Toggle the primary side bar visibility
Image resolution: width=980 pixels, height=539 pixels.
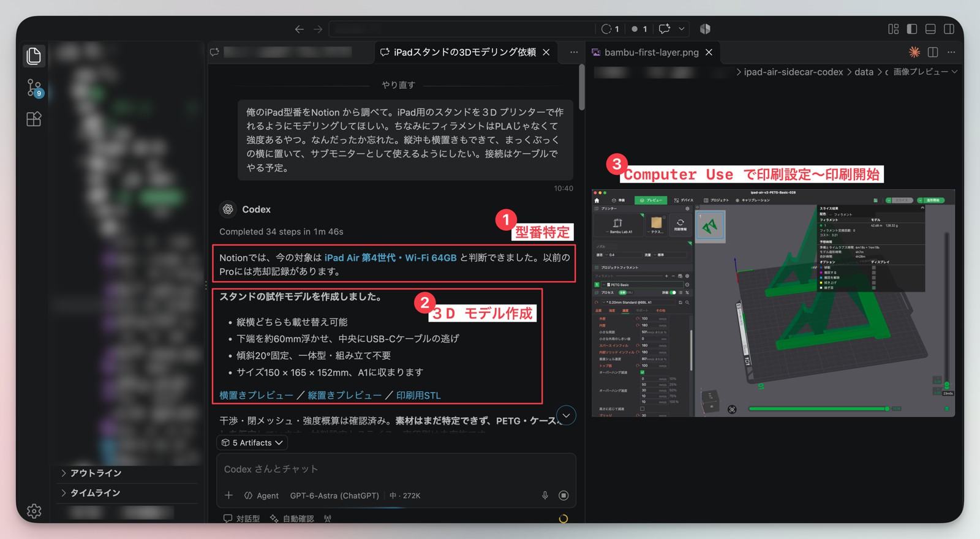pos(912,29)
